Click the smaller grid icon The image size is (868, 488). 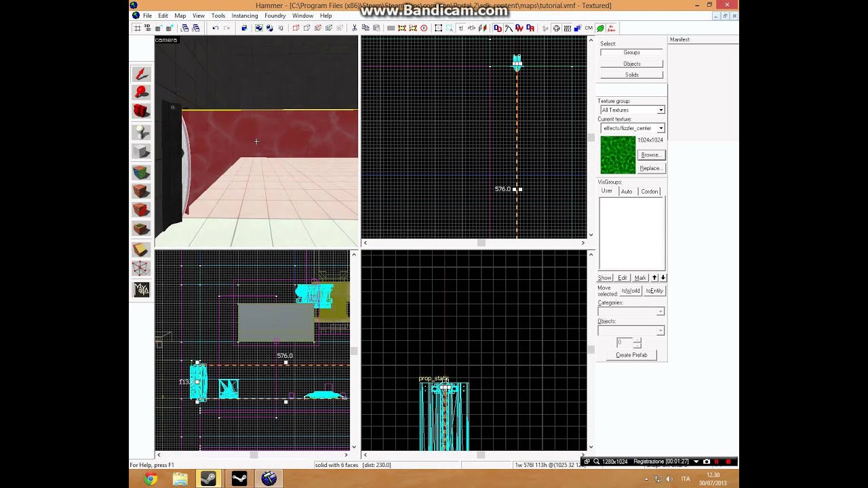(x=158, y=28)
